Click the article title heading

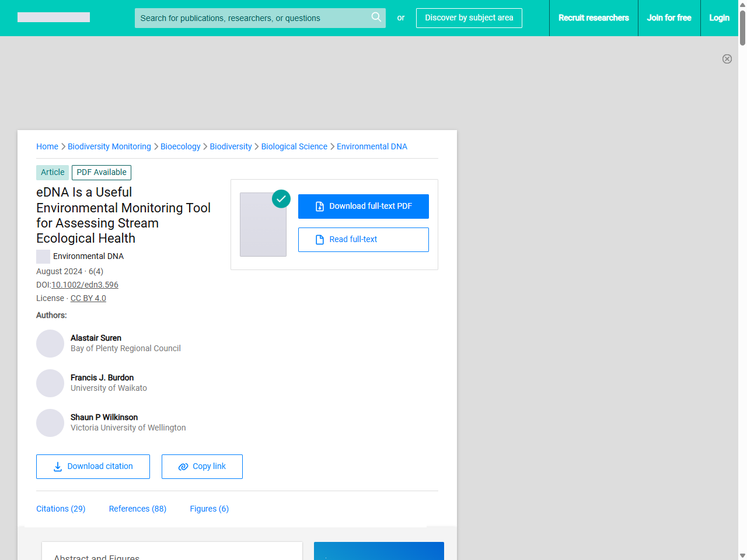pos(123,215)
